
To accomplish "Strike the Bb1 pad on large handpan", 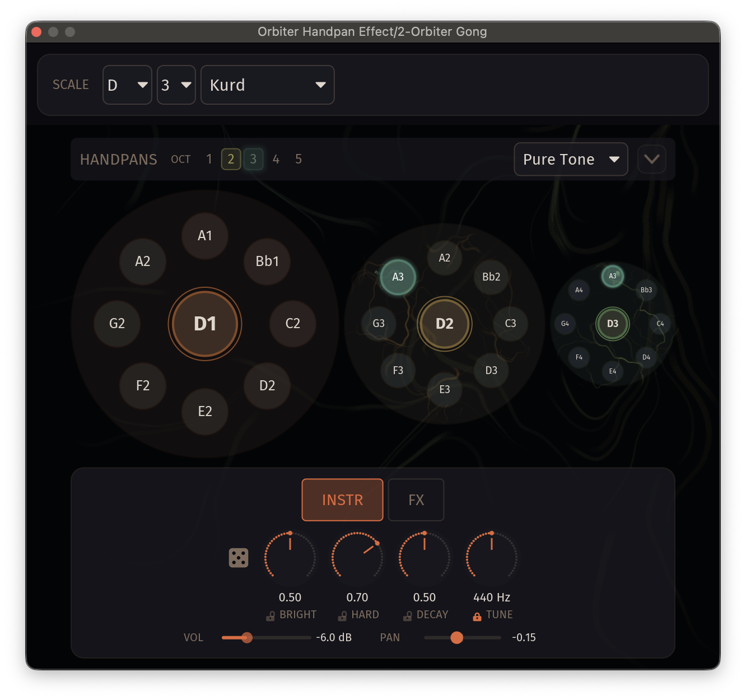I will [x=267, y=262].
